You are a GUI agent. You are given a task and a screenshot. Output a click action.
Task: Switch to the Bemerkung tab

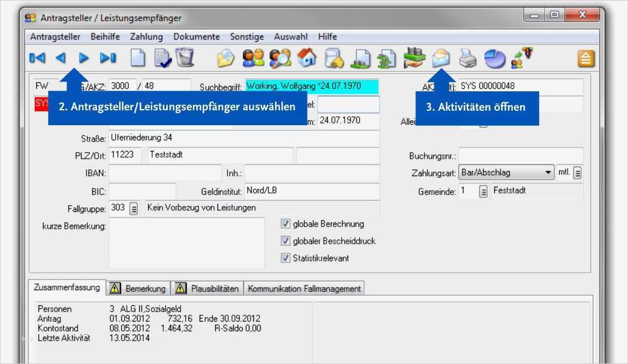point(138,289)
